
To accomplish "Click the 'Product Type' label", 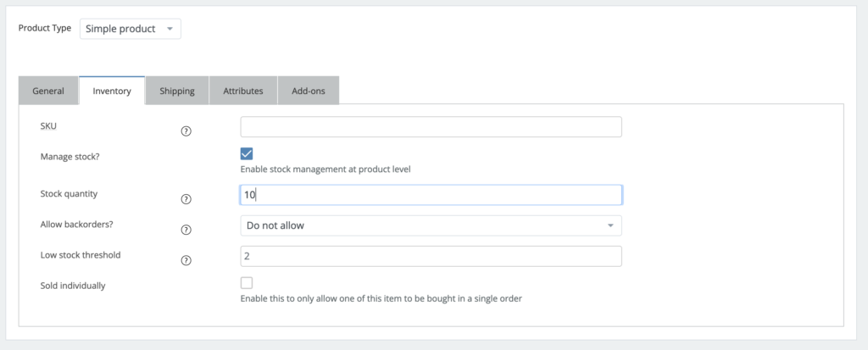I will 45,29.
